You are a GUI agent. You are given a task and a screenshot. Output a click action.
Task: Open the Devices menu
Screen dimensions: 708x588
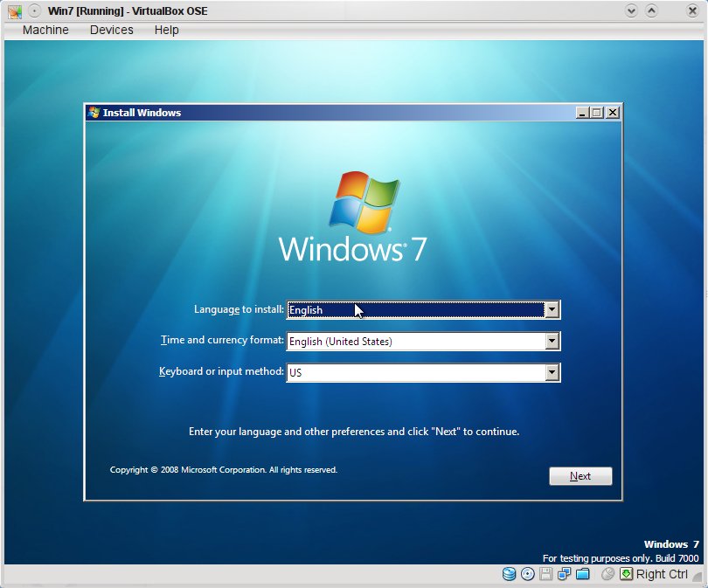(112, 30)
